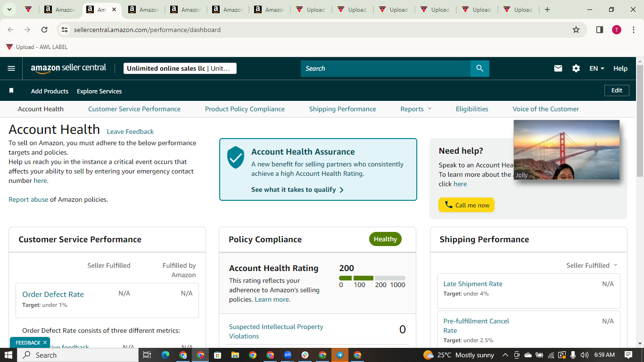Open the Windows notification center
The image size is (644, 362).
pos(628,355)
